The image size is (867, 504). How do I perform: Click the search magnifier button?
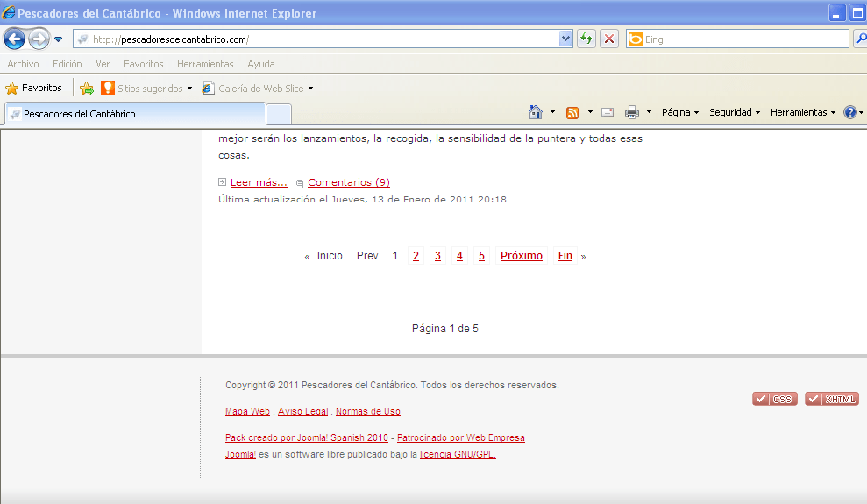[861, 39]
